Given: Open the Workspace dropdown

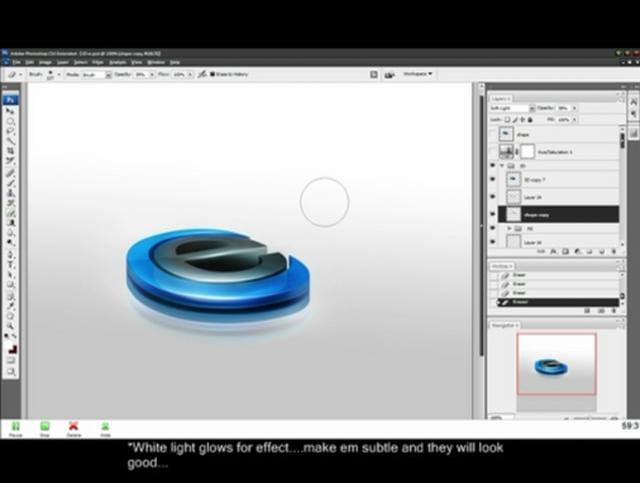Looking at the screenshot, I should (418, 74).
